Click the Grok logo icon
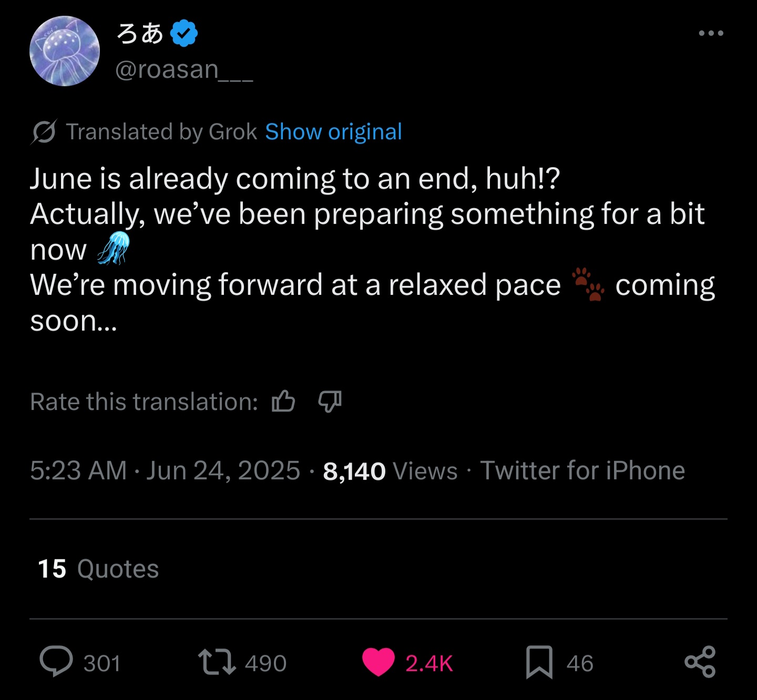The image size is (757, 700). coord(44,132)
